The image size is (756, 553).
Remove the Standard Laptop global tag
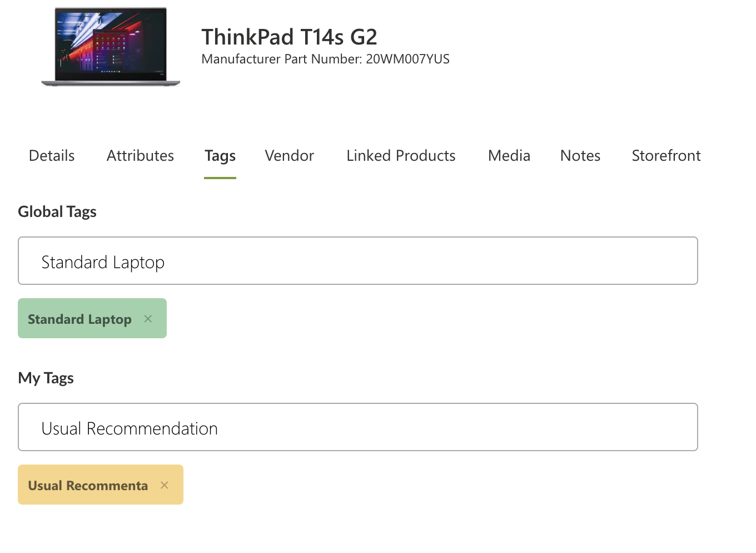148,319
